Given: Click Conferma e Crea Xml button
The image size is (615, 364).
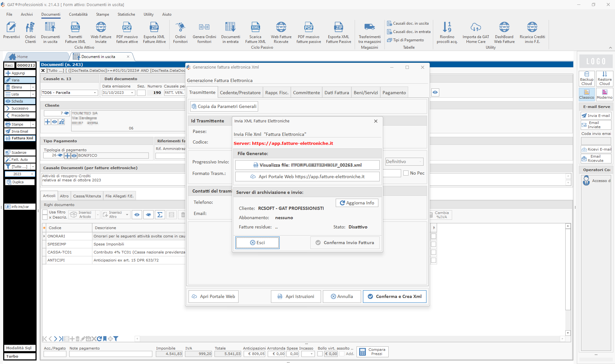Looking at the screenshot, I should 395,296.
